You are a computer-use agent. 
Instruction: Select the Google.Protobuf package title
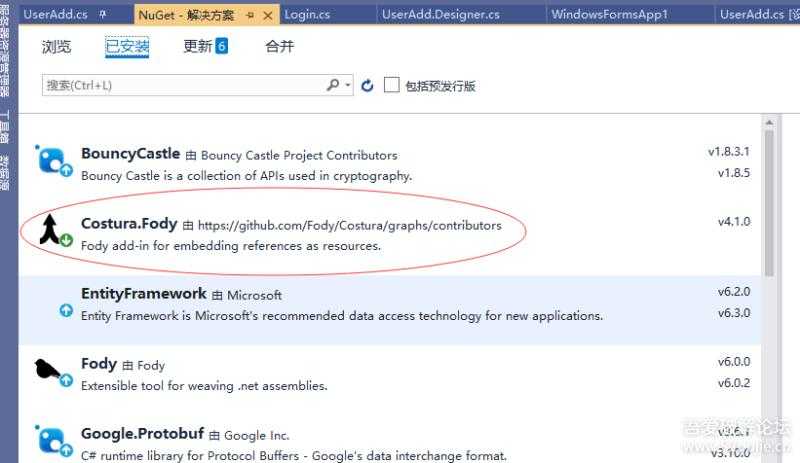click(143, 434)
